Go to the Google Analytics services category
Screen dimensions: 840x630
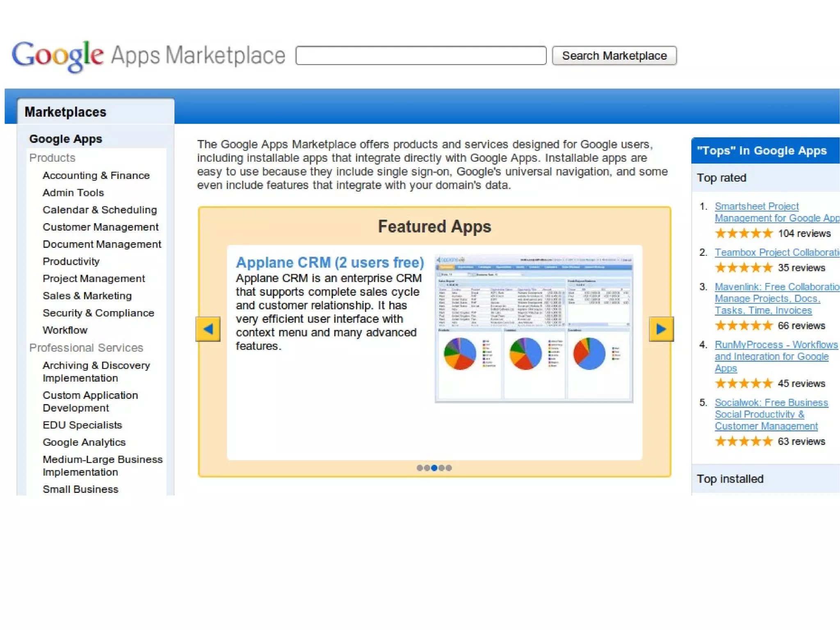point(84,442)
